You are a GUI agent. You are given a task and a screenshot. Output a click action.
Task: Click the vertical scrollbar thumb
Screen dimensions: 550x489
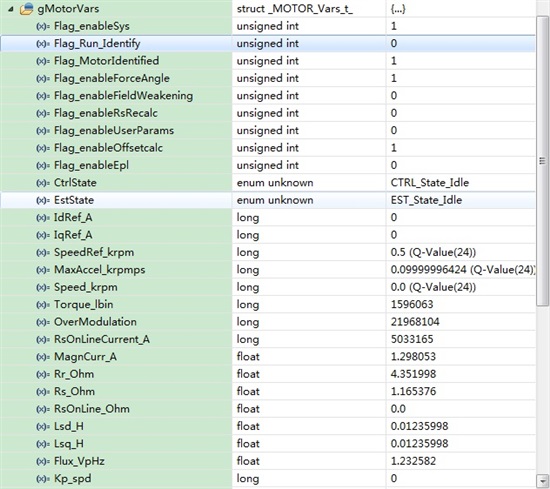point(543,161)
